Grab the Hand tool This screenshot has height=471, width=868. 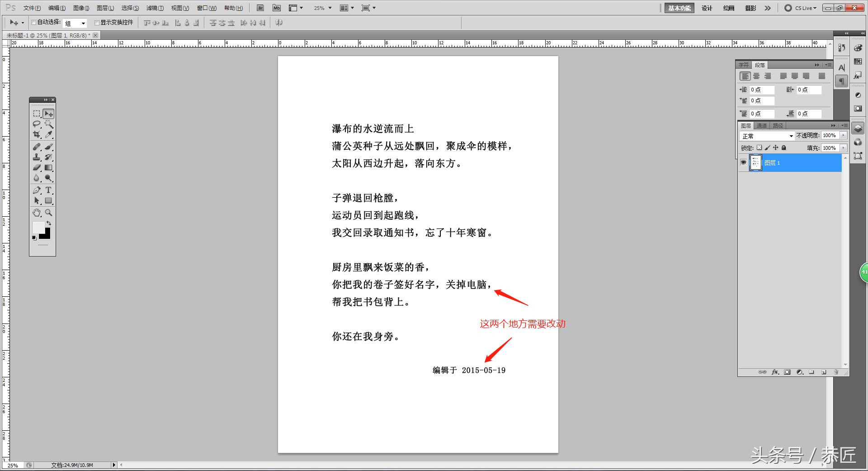click(x=37, y=212)
